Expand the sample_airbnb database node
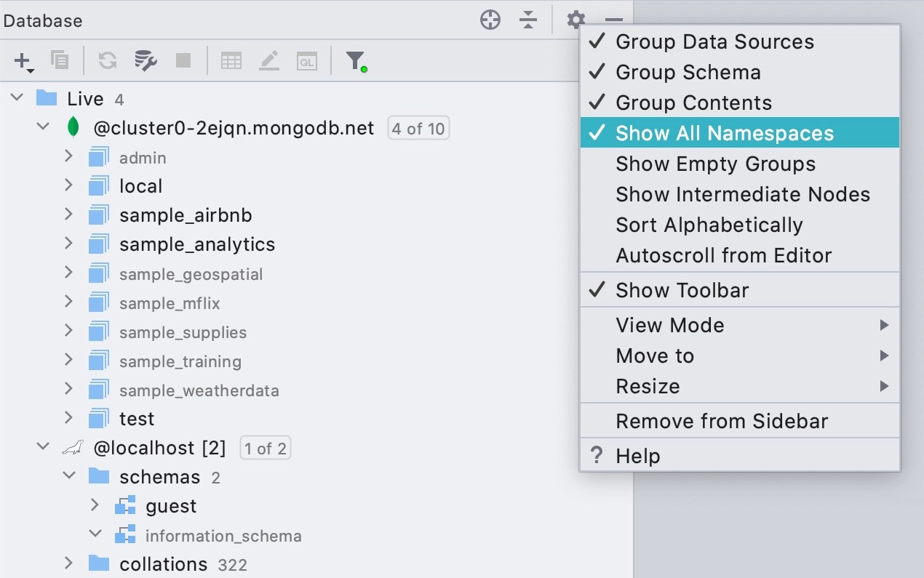Image resolution: width=924 pixels, height=578 pixels. click(x=67, y=215)
